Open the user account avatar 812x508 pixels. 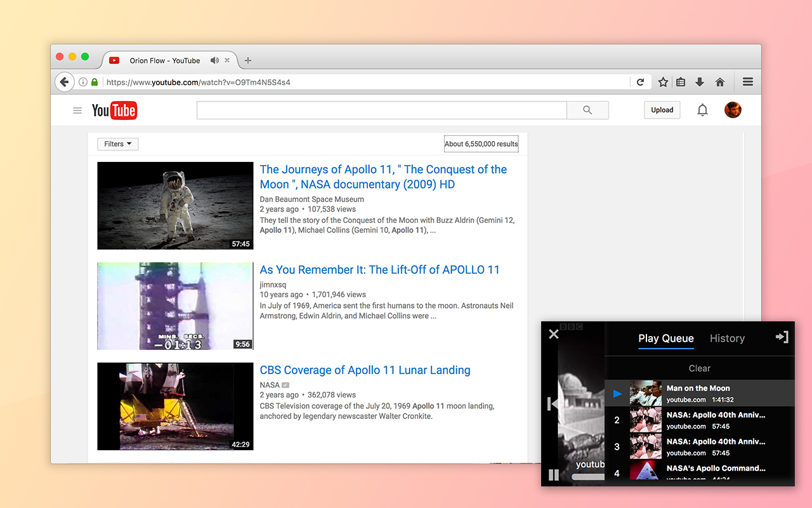pyautogui.click(x=733, y=110)
